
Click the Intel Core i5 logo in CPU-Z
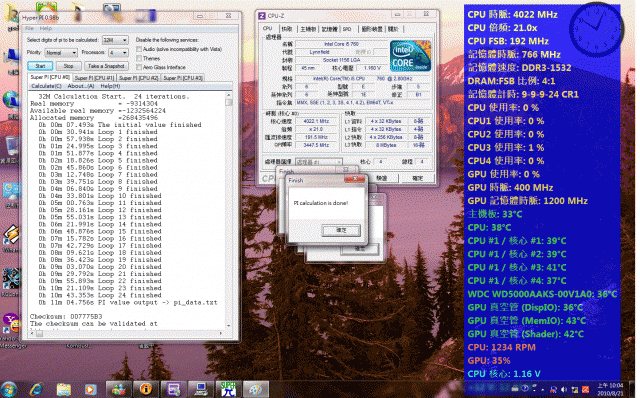click(x=410, y=56)
